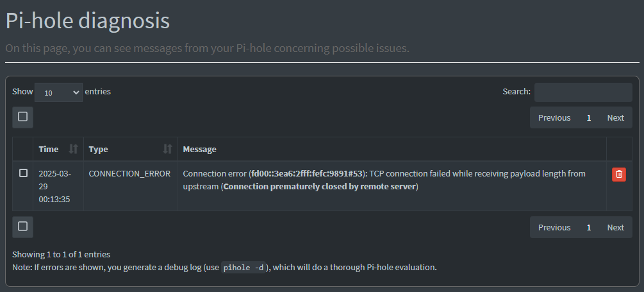Viewport: 644px width, 292px height.
Task: Sort table using Time column arrows
Action: tap(73, 149)
